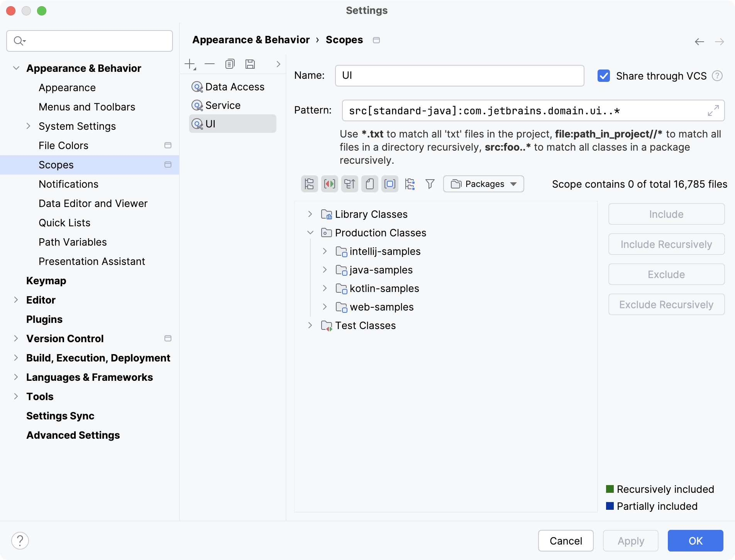Confirm settings with the OK button
Viewport: 735px width, 560px height.
pos(695,541)
